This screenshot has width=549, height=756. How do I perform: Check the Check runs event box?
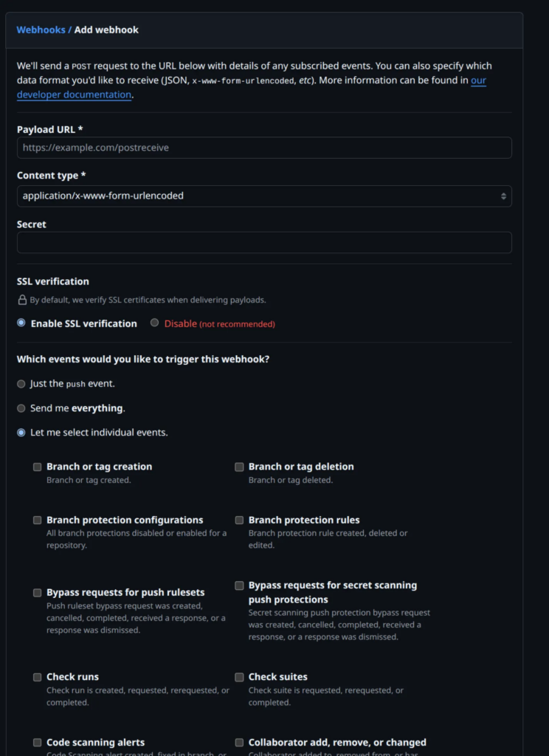(x=37, y=677)
